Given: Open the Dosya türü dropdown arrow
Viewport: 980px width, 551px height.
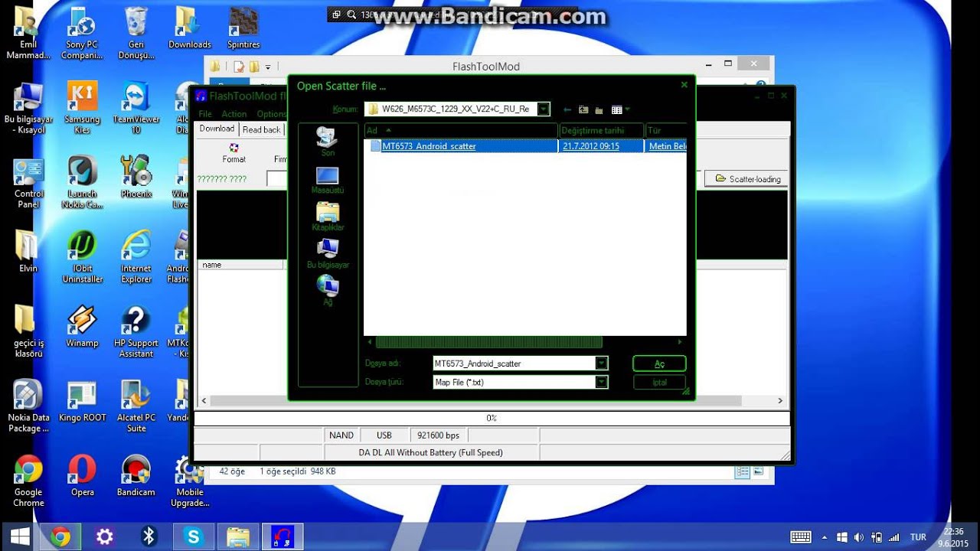Looking at the screenshot, I should (602, 382).
